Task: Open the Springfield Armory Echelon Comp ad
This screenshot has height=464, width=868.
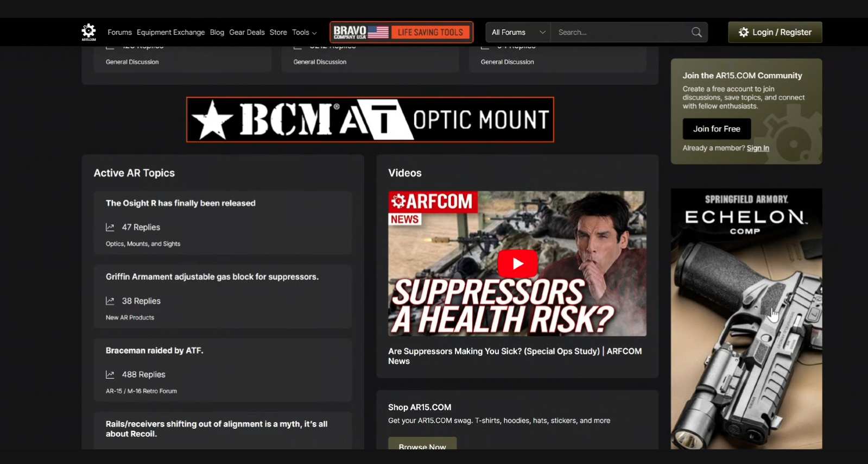Action: tap(746, 318)
